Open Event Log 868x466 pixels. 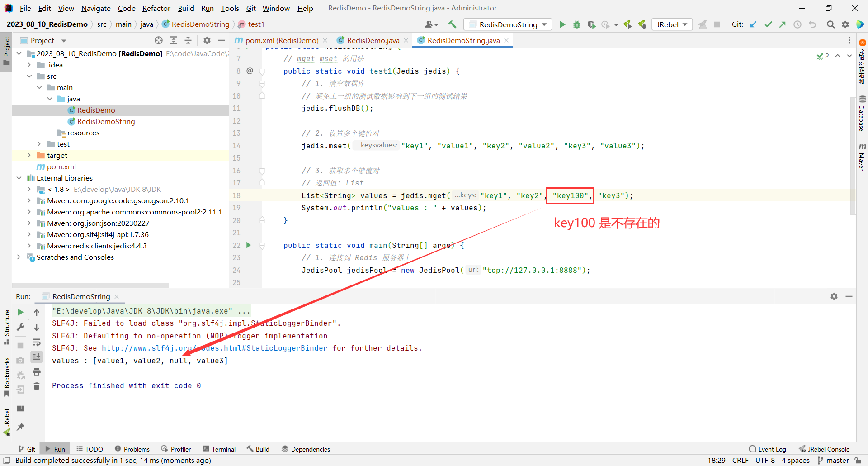[768, 449]
